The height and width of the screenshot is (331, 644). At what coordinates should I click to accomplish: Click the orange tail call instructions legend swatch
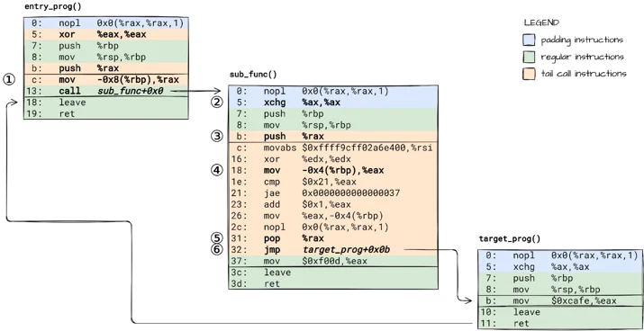point(529,74)
